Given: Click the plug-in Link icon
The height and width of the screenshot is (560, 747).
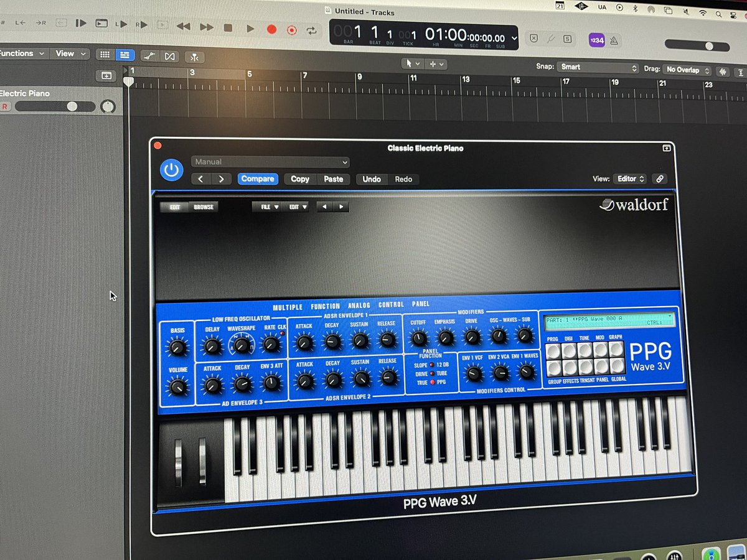Looking at the screenshot, I should pyautogui.click(x=660, y=179).
